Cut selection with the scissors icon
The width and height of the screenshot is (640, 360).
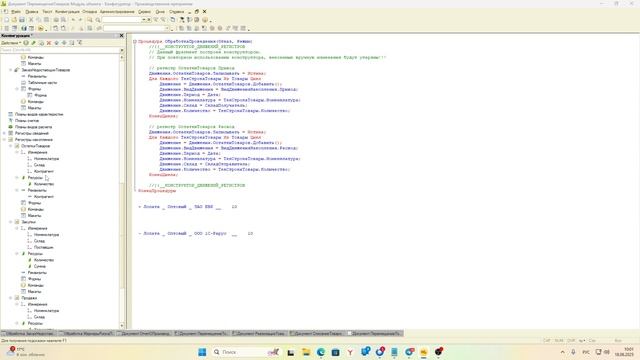coord(31,20)
